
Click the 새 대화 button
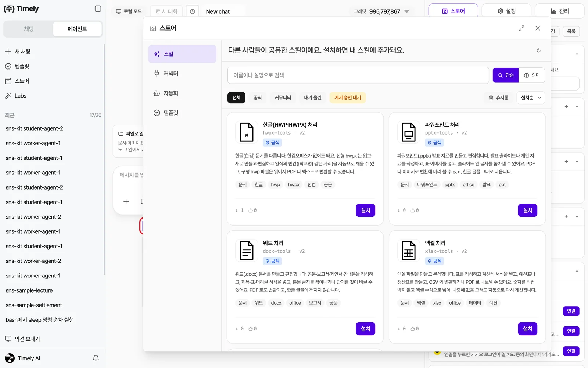click(166, 11)
